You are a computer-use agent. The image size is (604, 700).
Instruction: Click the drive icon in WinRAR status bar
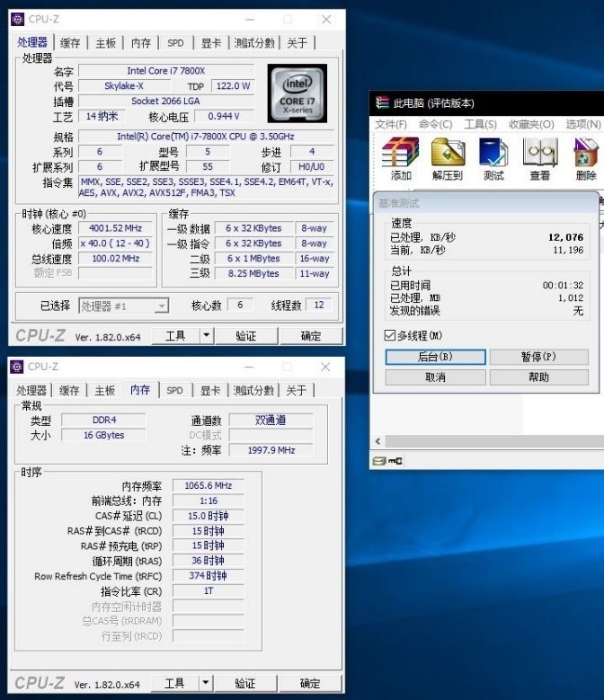point(379,461)
